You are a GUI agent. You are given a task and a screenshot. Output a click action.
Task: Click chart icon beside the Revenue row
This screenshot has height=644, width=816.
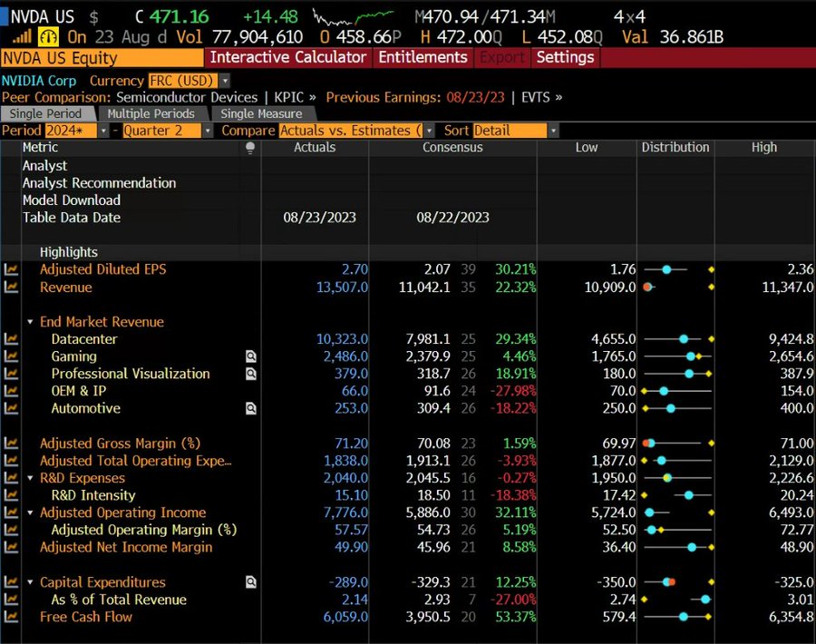(x=10, y=287)
